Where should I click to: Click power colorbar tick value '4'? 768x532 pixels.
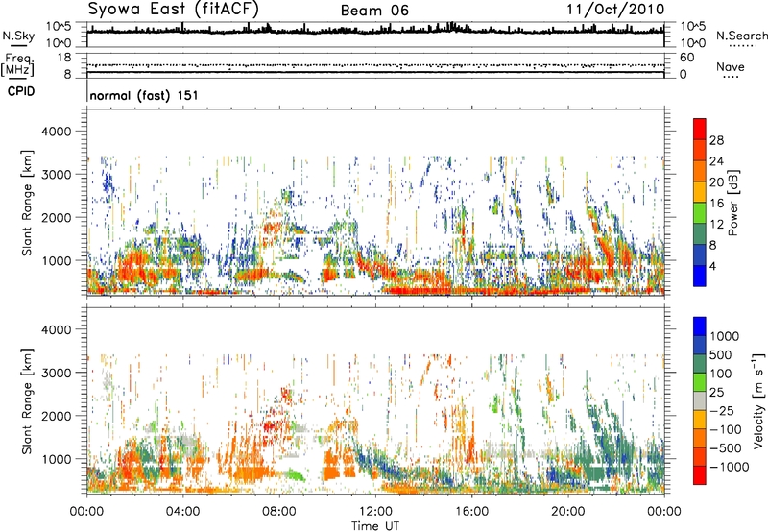tap(712, 266)
